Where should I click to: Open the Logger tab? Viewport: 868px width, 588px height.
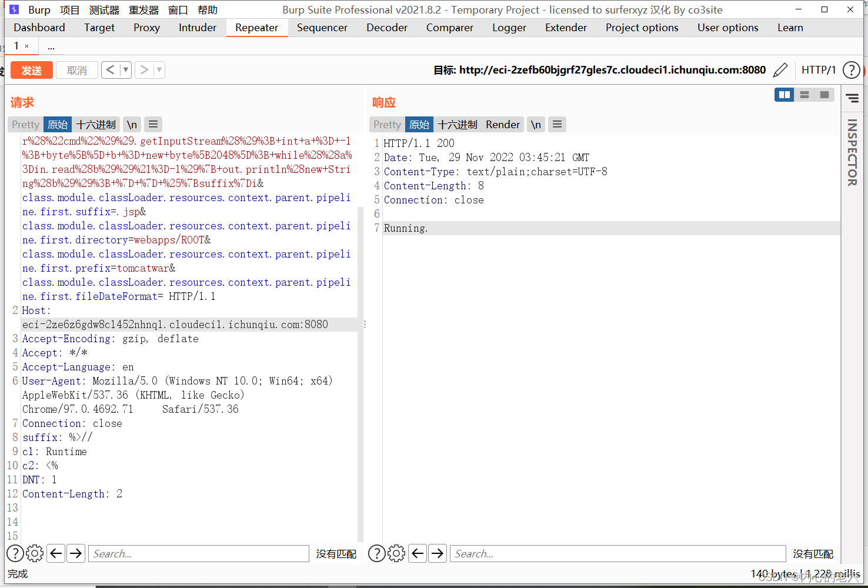[x=509, y=28]
